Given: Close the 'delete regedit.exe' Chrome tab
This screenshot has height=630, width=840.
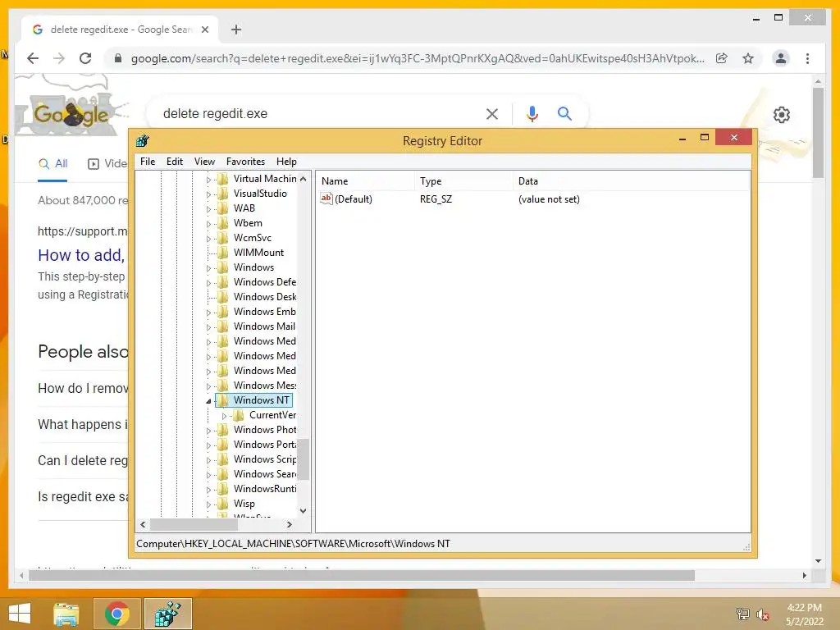Looking at the screenshot, I should 204,30.
